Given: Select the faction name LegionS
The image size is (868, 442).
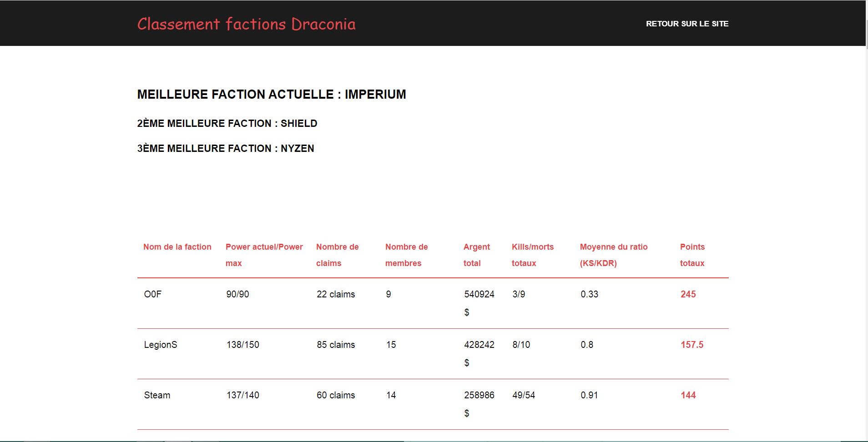Looking at the screenshot, I should [160, 345].
